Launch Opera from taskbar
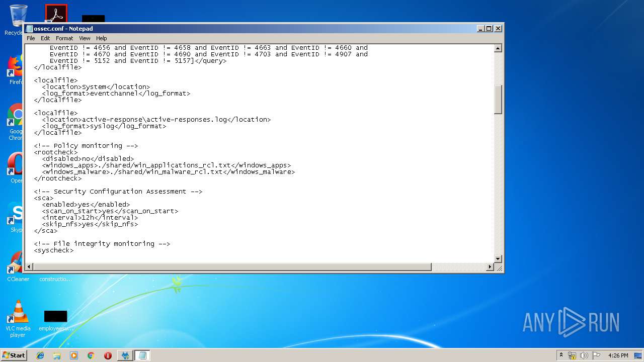 [x=108, y=355]
